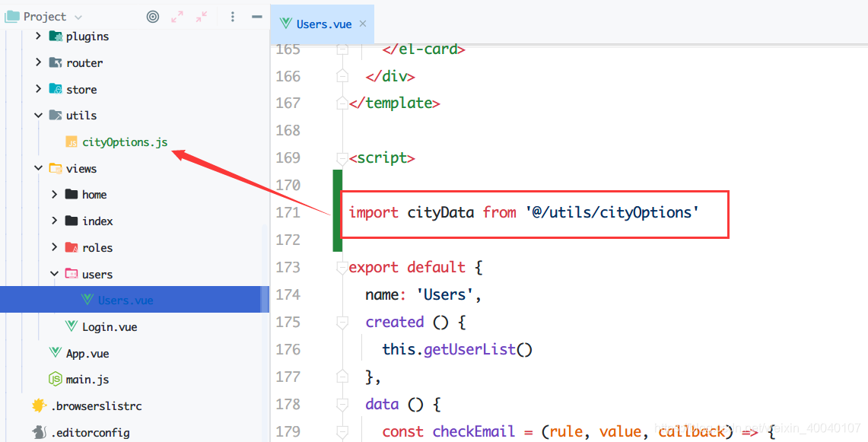Screen dimensions: 868x442
Task: Click the green change marker beside line 171
Action: (x=337, y=211)
